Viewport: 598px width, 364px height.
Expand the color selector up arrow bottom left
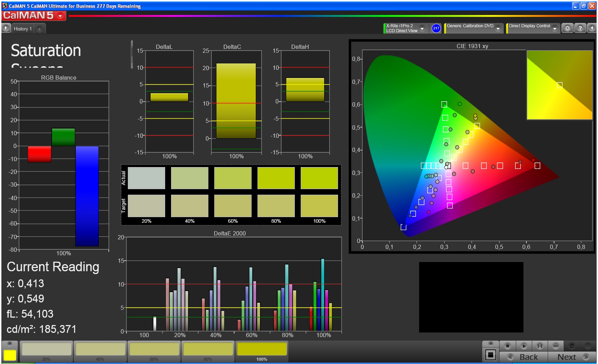coord(10,344)
